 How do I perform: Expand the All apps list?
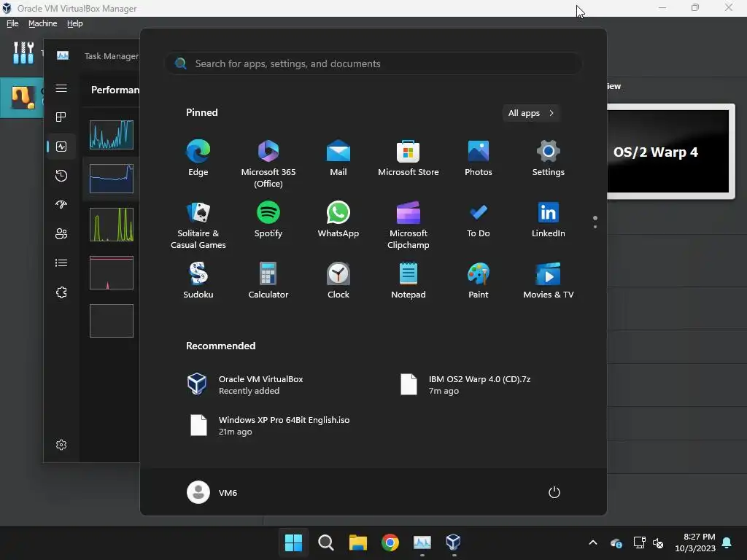pyautogui.click(x=531, y=113)
